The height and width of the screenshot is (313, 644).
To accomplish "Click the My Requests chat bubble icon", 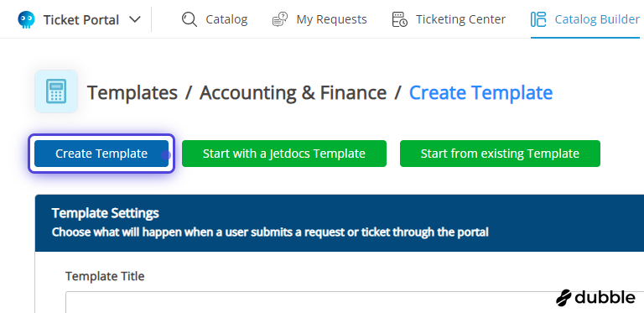I will (280, 19).
